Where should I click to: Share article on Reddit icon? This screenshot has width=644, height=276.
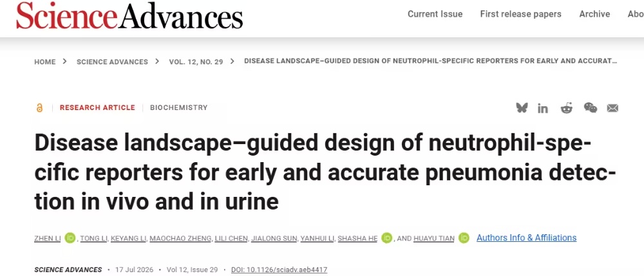566,108
